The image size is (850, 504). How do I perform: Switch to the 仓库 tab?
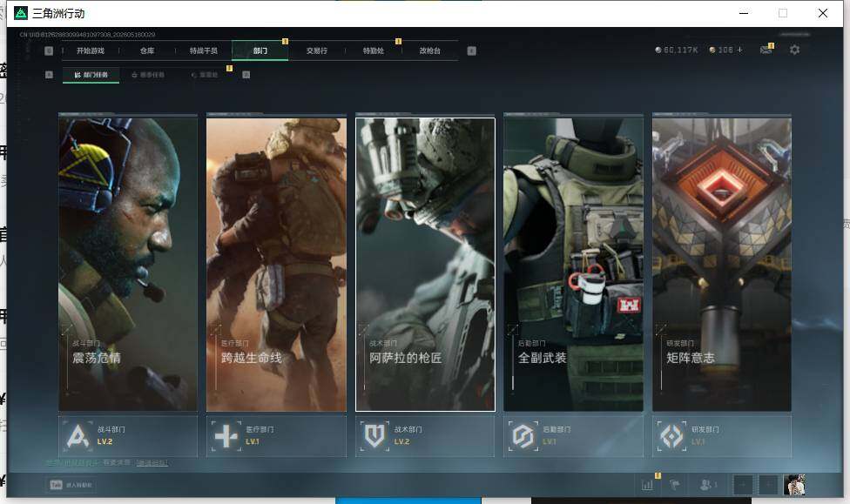tap(147, 50)
